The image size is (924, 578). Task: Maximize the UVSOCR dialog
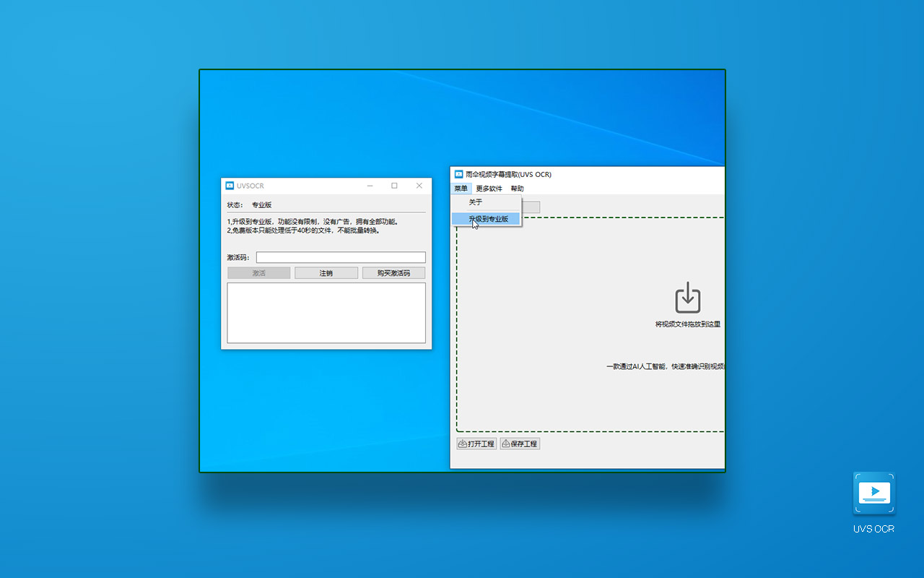pos(394,186)
